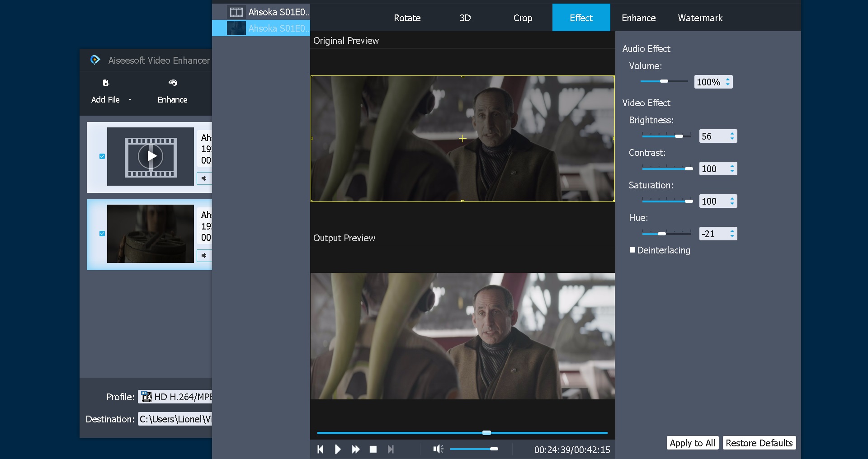Click the audio speaker icon of first file
The image size is (868, 459).
pyautogui.click(x=204, y=178)
